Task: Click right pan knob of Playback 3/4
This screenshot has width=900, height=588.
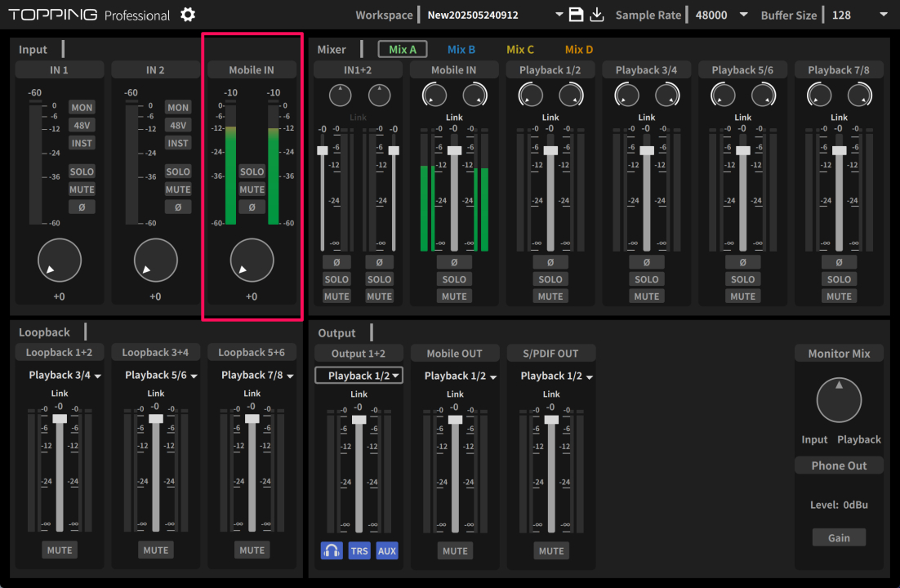Action: pos(667,95)
